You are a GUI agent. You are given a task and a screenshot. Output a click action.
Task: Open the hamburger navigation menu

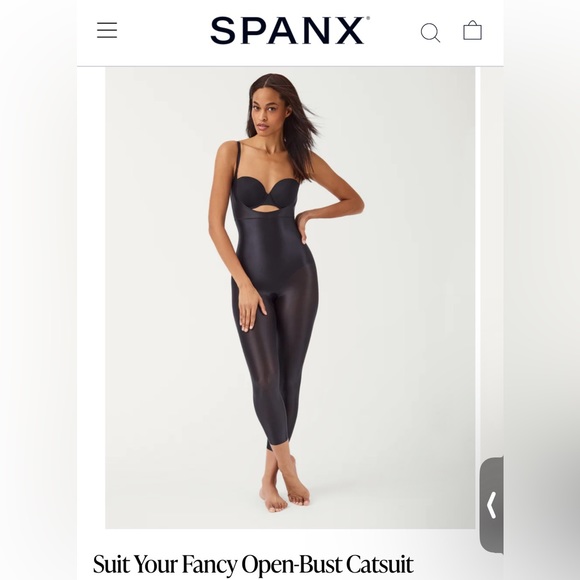[x=107, y=30]
